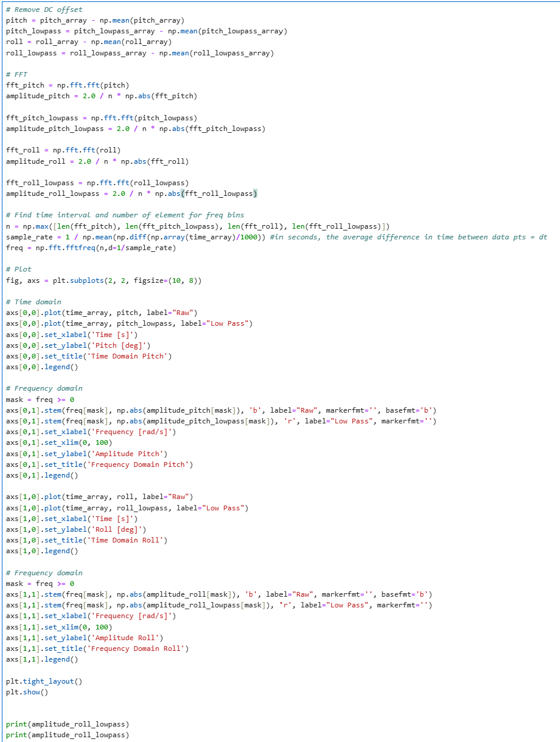Click the 'plt.show()' line
Screen dimensions: 560x742
tap(27, 692)
